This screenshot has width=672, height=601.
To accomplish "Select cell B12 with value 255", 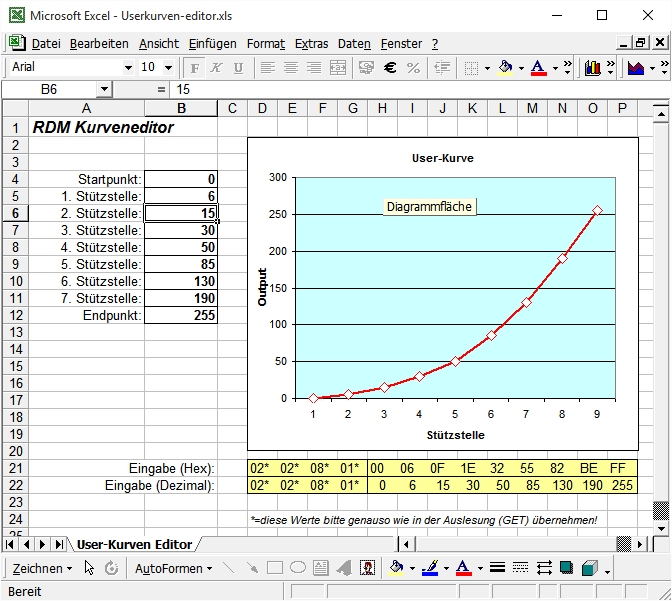I will 181,315.
